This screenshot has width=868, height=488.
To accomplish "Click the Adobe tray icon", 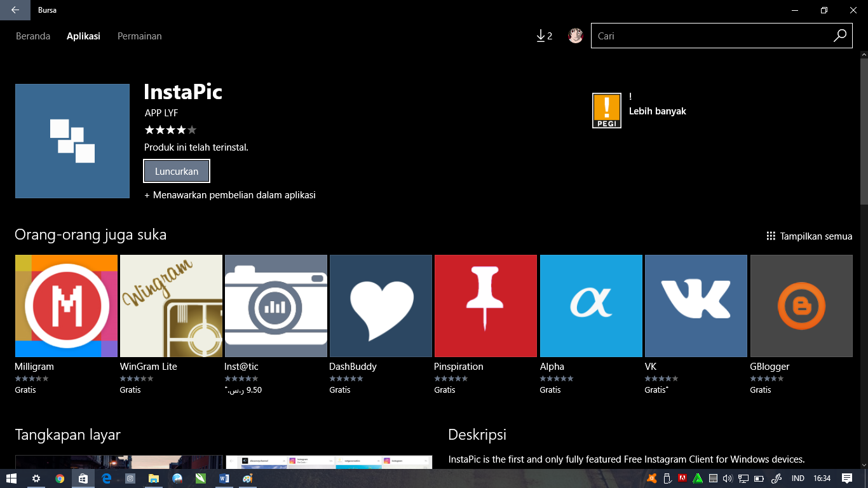I will pyautogui.click(x=682, y=478).
